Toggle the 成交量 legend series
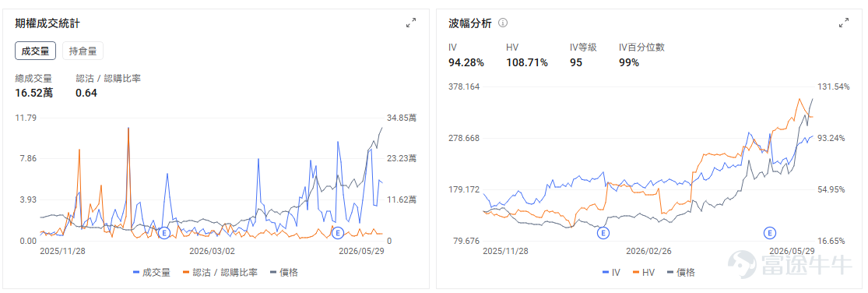This screenshot has height=293, width=868. 152,273
